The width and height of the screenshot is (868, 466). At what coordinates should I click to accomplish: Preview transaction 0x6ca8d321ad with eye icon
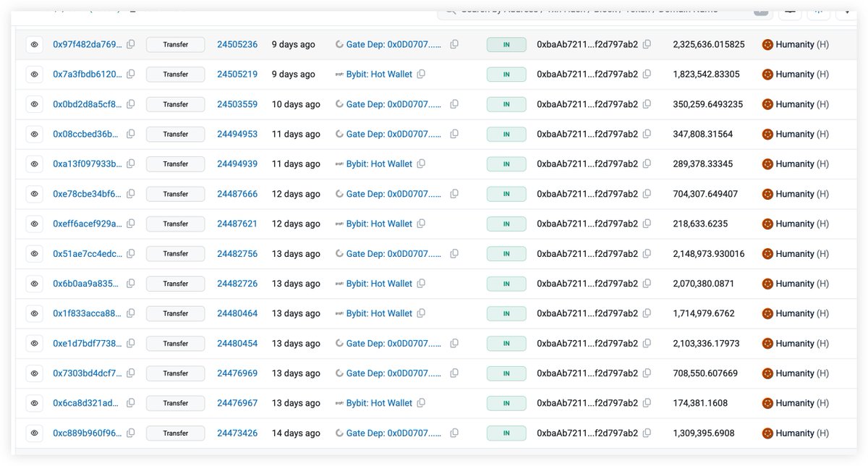click(34, 403)
